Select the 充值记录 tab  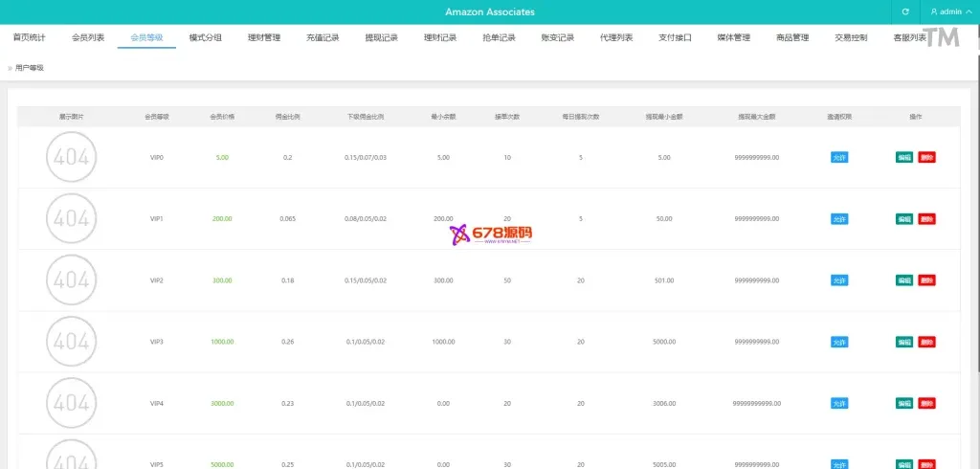(x=323, y=38)
